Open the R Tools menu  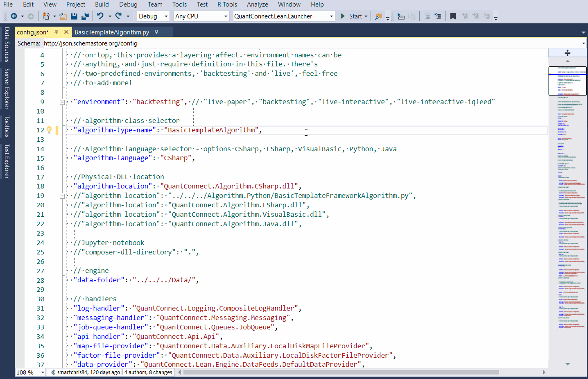tap(227, 5)
